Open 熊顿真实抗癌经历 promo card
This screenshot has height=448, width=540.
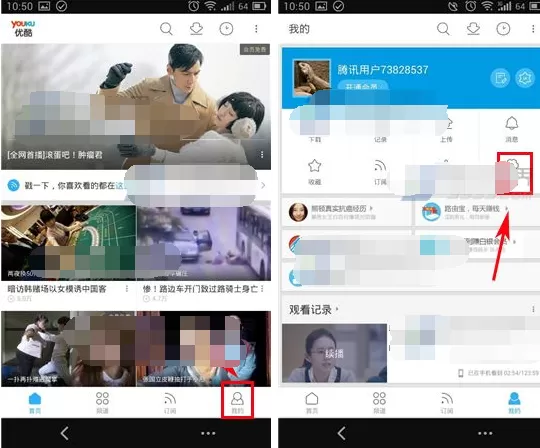tap(346, 212)
